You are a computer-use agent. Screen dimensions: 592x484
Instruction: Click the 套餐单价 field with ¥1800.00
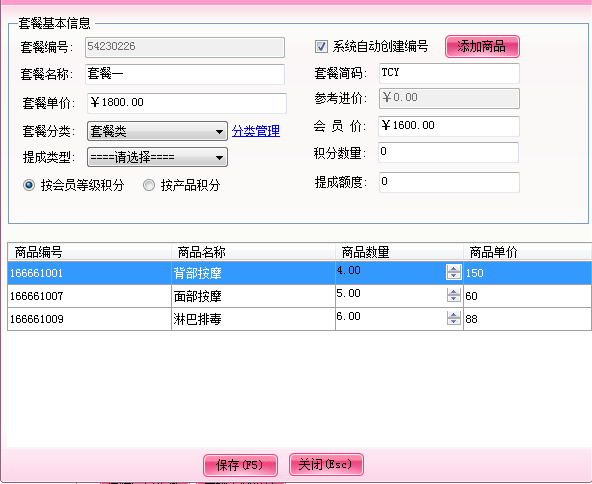[x=187, y=103]
